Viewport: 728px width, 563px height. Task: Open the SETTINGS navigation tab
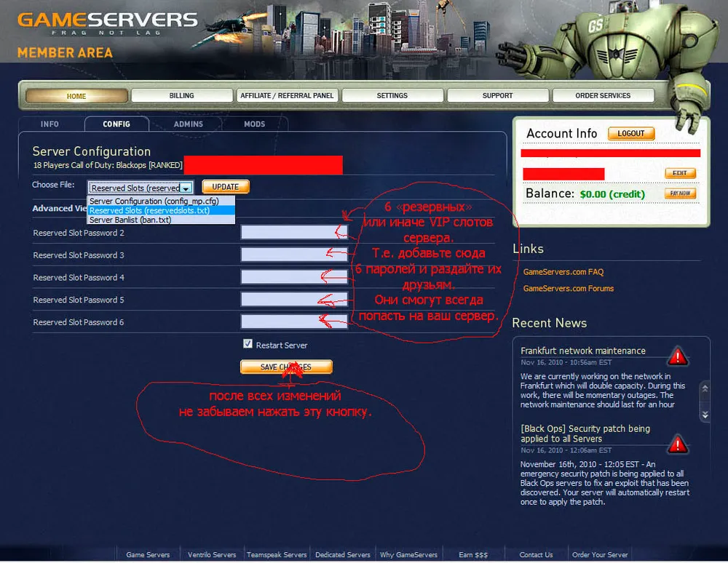coord(392,95)
